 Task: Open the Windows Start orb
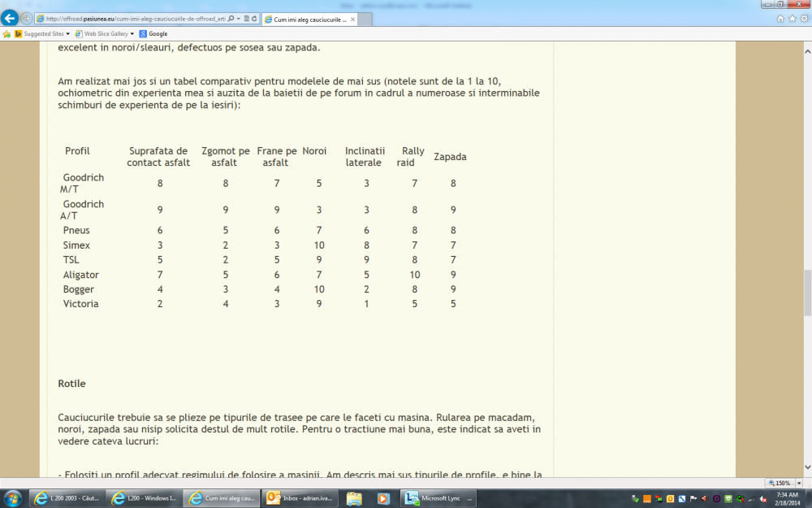(x=12, y=498)
